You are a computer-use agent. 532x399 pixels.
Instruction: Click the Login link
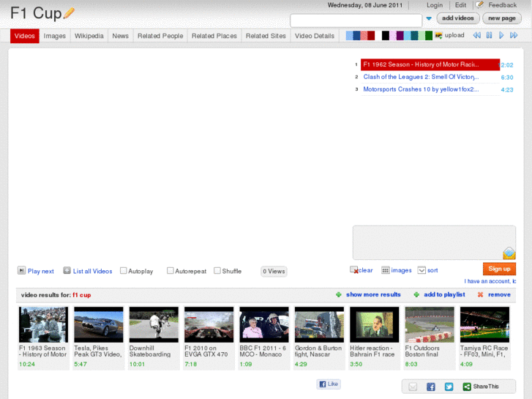coord(435,5)
